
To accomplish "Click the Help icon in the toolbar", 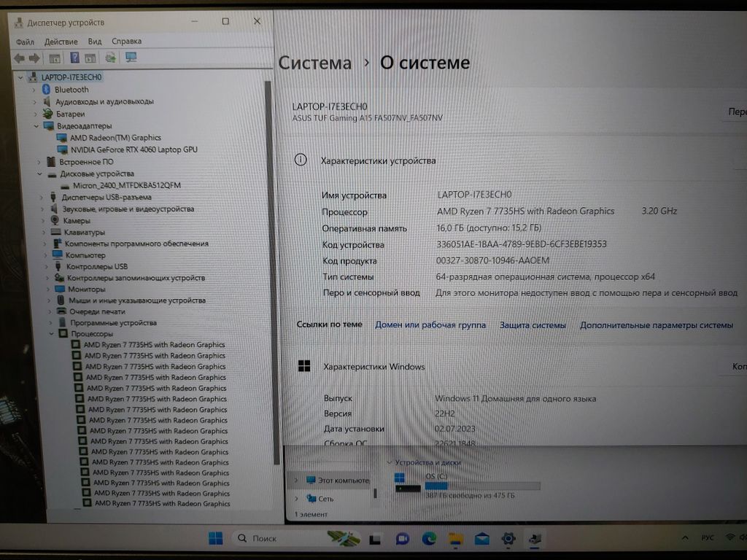I will click(74, 58).
